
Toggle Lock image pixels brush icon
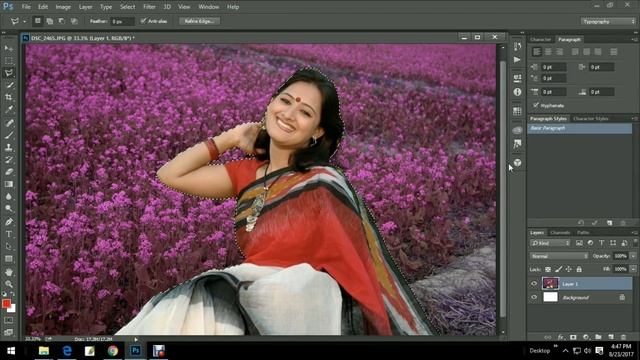pyautogui.click(x=558, y=269)
